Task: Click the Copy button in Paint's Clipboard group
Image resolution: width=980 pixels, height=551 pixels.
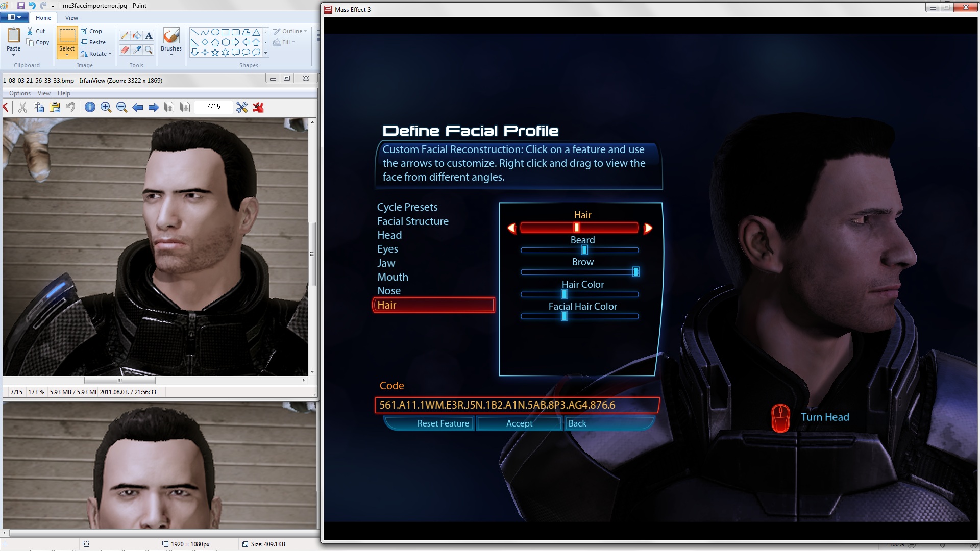Action: click(x=38, y=42)
